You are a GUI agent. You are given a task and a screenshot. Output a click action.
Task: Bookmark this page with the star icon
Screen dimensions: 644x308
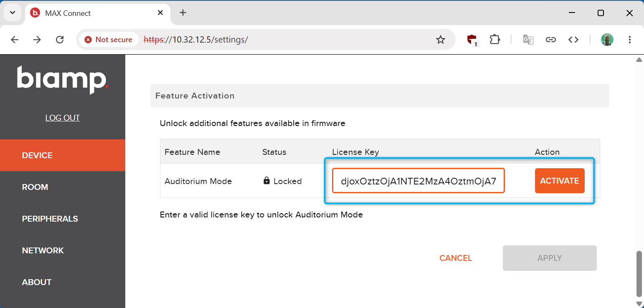441,40
